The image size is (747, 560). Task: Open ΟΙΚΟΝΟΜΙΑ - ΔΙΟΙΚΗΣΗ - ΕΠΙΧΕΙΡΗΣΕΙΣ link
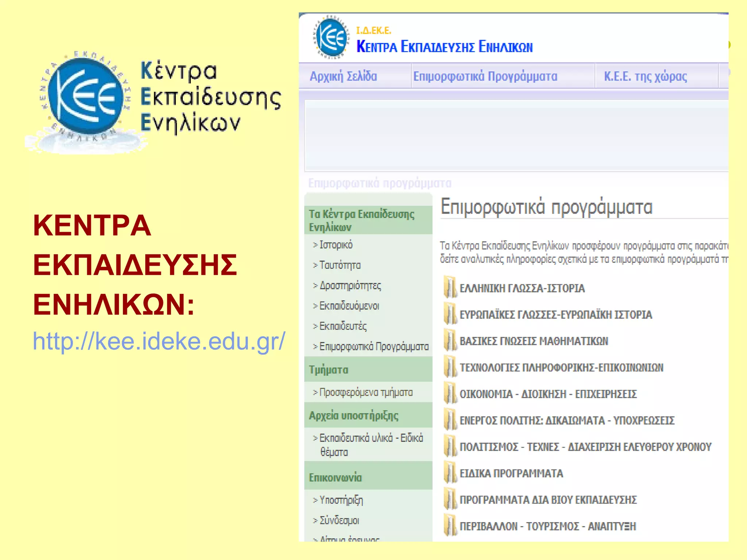pyautogui.click(x=548, y=394)
